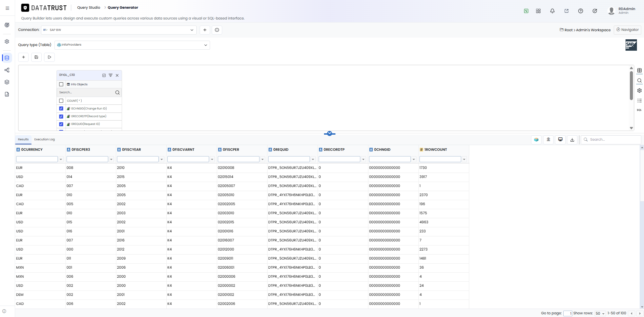Screen dimensions: 644x317
Task: Sort by 0FISCPER column header
Action: [231, 150]
